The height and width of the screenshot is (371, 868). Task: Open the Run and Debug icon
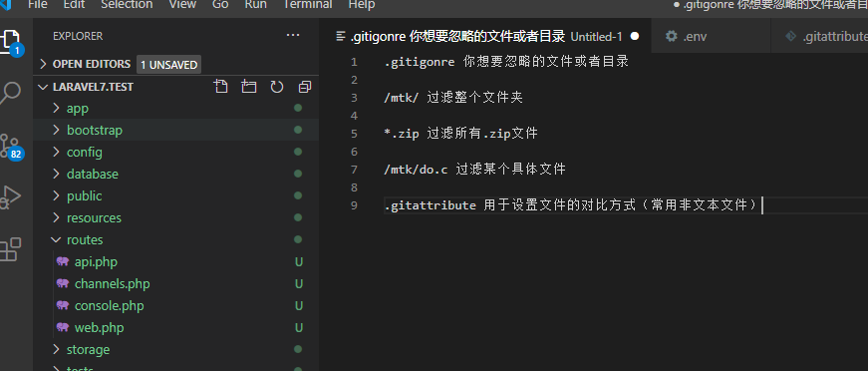[x=11, y=197]
